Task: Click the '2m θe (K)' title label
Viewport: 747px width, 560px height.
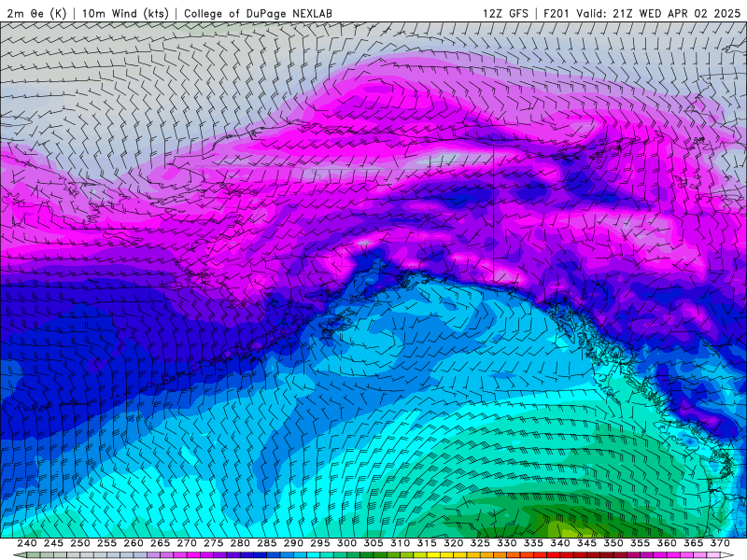Action: click(36, 13)
